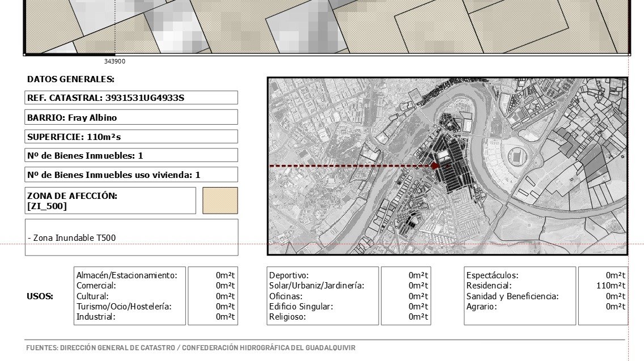Click the SUPERFICIE 110m²s field
The height and width of the screenshot is (361, 644).
pos(131,137)
